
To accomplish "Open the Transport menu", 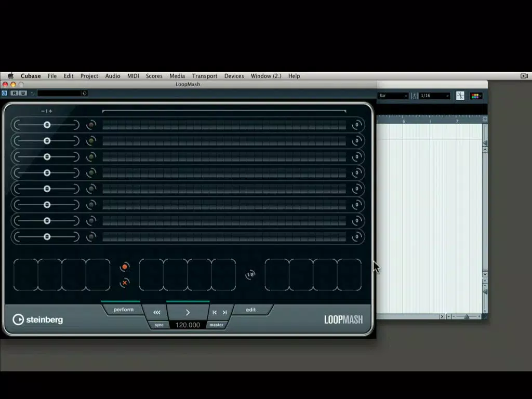I will pos(205,76).
